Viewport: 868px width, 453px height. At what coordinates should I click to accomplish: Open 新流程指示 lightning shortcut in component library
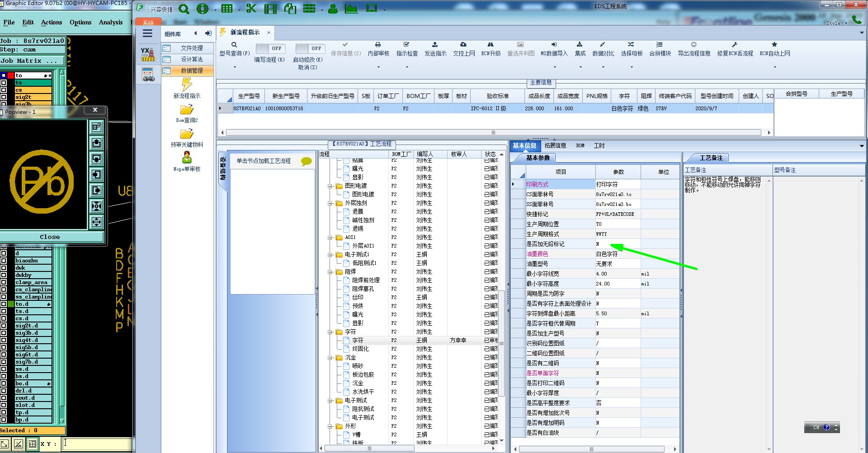pyautogui.click(x=187, y=84)
